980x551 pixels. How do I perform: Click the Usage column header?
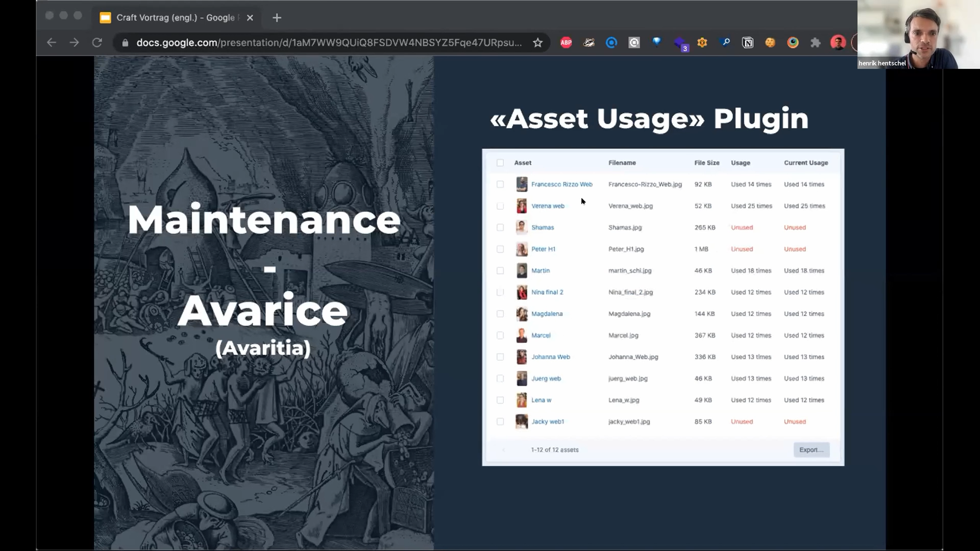tap(740, 163)
